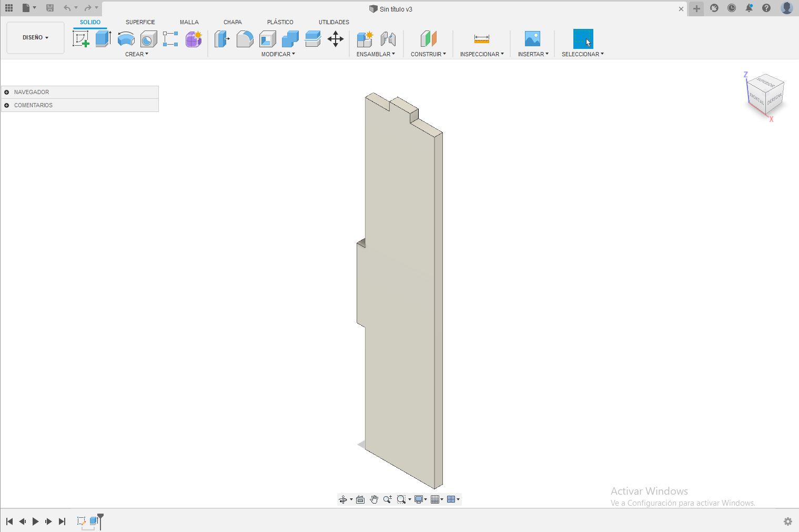Open the notifications bell

(x=749, y=8)
